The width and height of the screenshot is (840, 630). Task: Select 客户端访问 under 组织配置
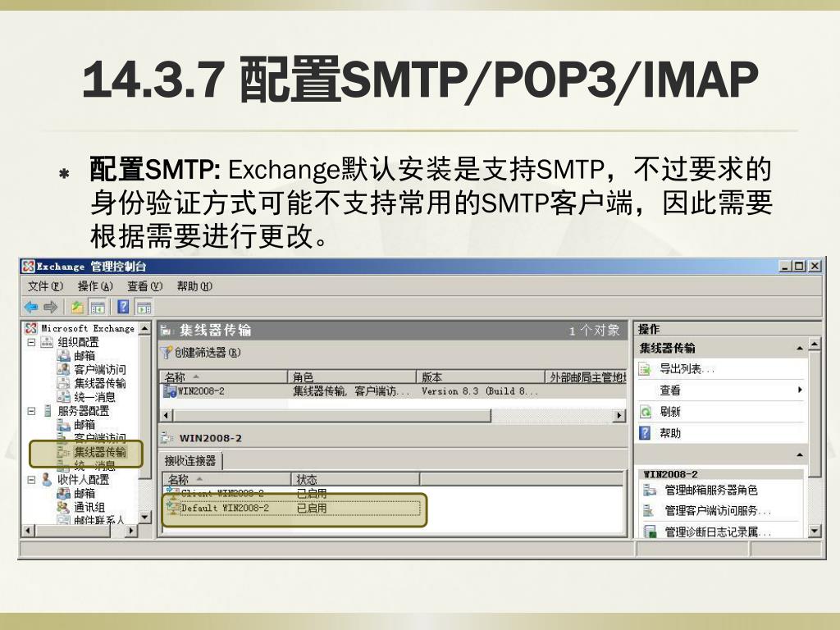pos(100,370)
